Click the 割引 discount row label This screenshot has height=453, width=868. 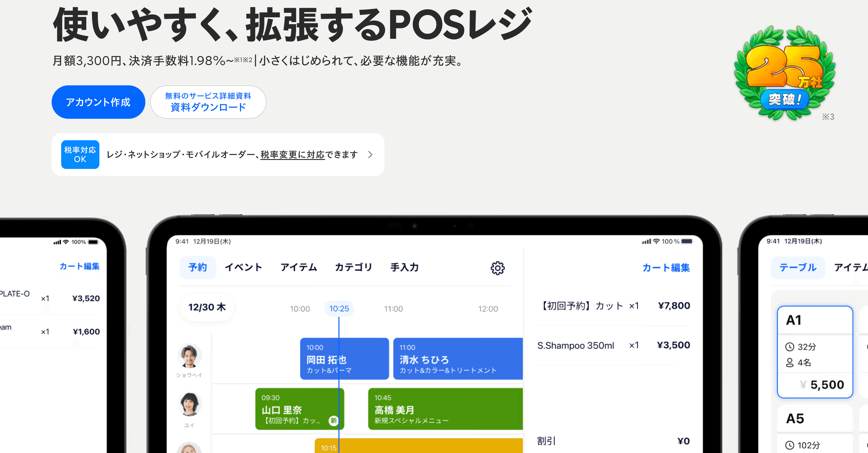click(546, 441)
